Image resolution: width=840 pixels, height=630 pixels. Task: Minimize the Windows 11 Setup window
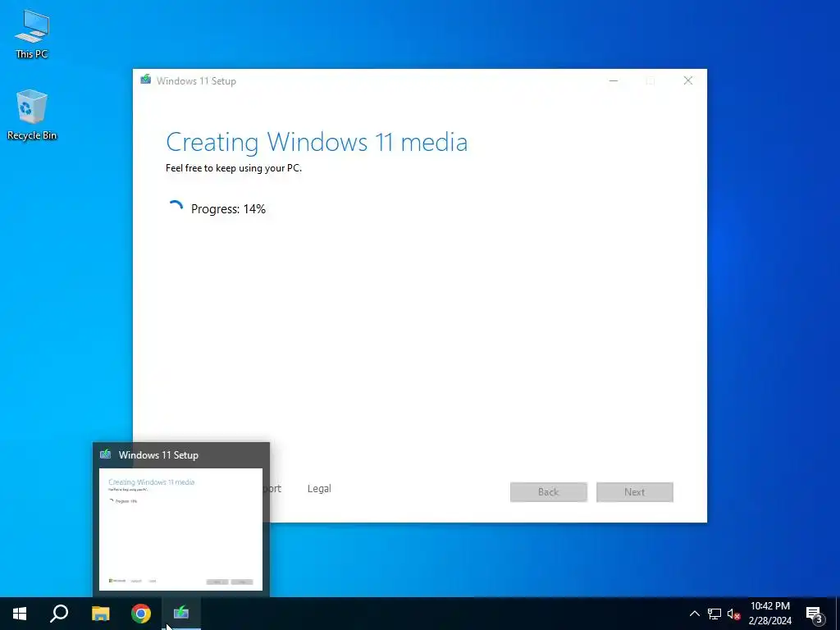click(x=614, y=81)
